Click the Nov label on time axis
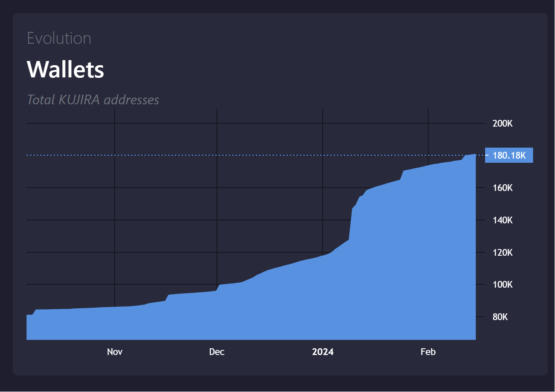 pyautogui.click(x=115, y=352)
